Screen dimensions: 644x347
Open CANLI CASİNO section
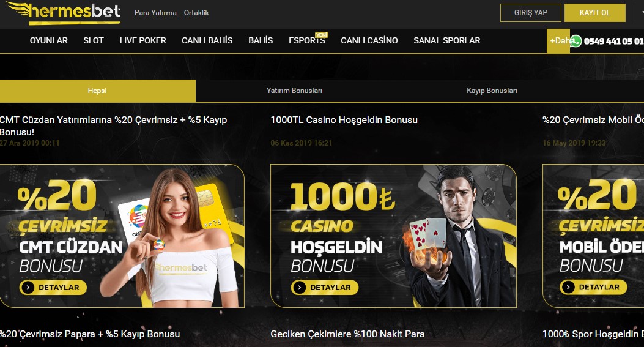click(x=369, y=41)
